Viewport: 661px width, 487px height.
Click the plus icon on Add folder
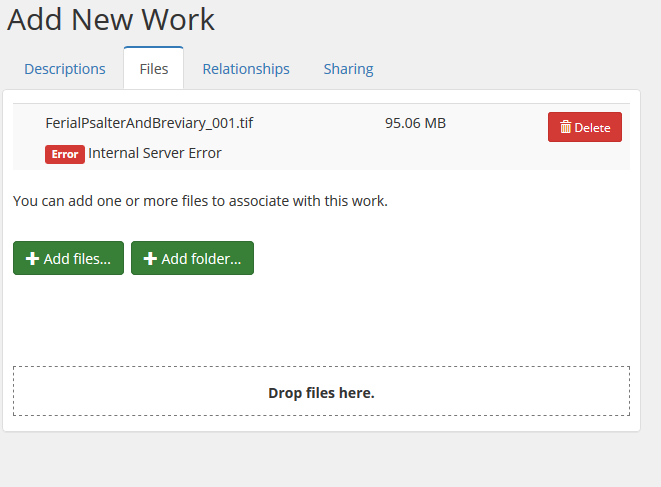[x=150, y=258]
